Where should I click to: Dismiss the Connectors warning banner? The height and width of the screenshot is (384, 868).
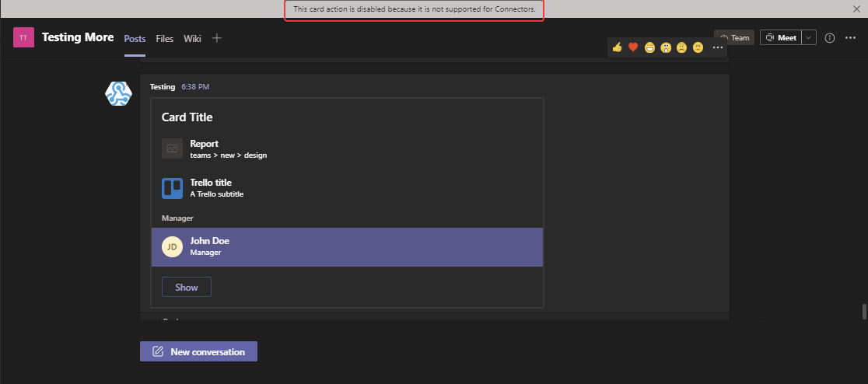point(856,9)
